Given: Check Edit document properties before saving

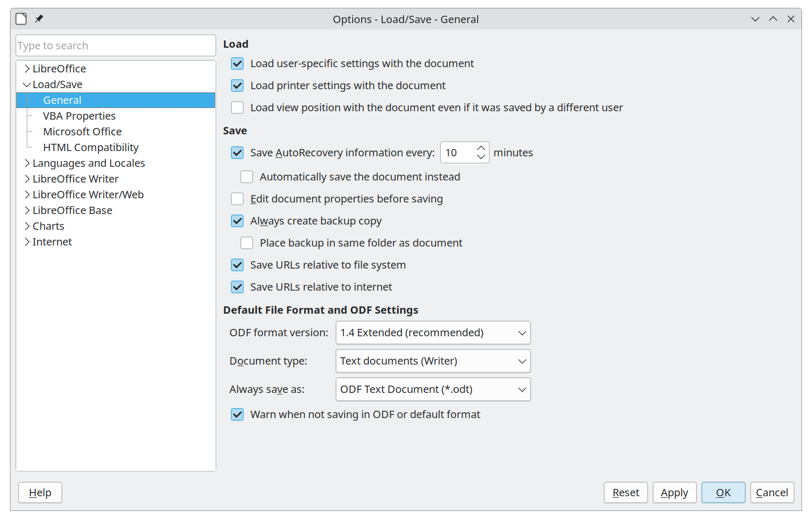Looking at the screenshot, I should click(x=237, y=198).
